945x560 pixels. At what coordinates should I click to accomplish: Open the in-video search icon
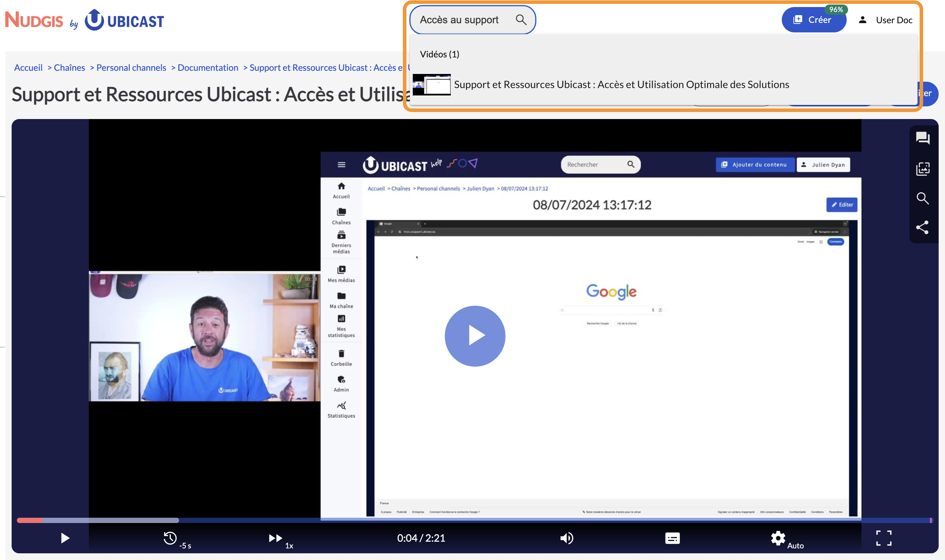922,198
